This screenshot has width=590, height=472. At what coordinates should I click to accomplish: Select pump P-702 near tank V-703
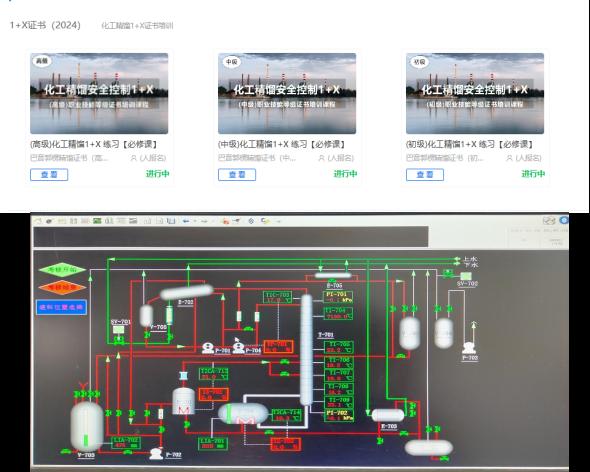(x=156, y=454)
